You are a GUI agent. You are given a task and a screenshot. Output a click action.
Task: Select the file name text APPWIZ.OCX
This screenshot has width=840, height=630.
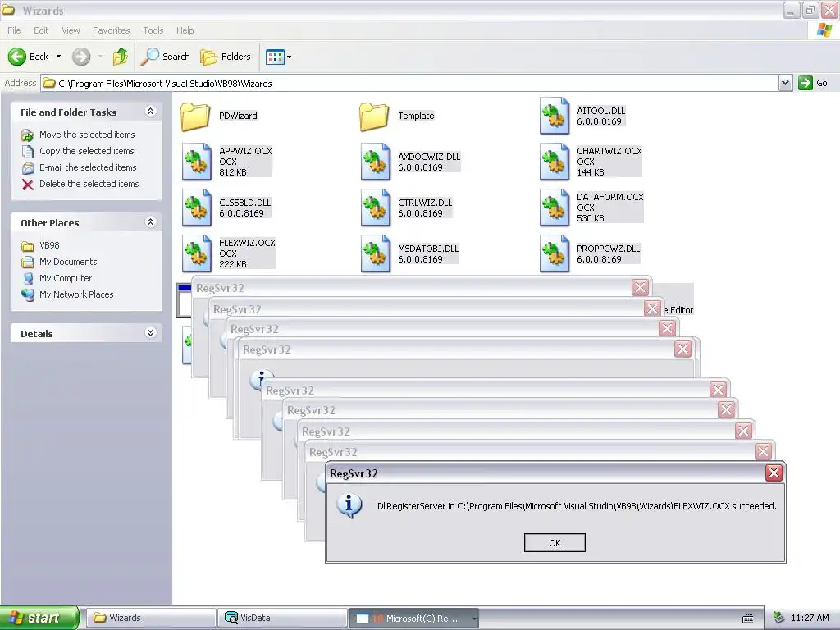245,151
